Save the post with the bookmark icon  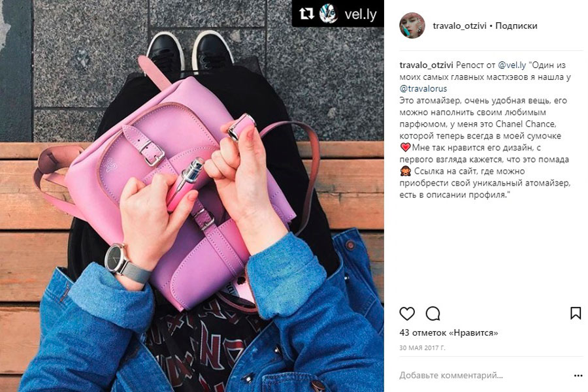point(576,313)
